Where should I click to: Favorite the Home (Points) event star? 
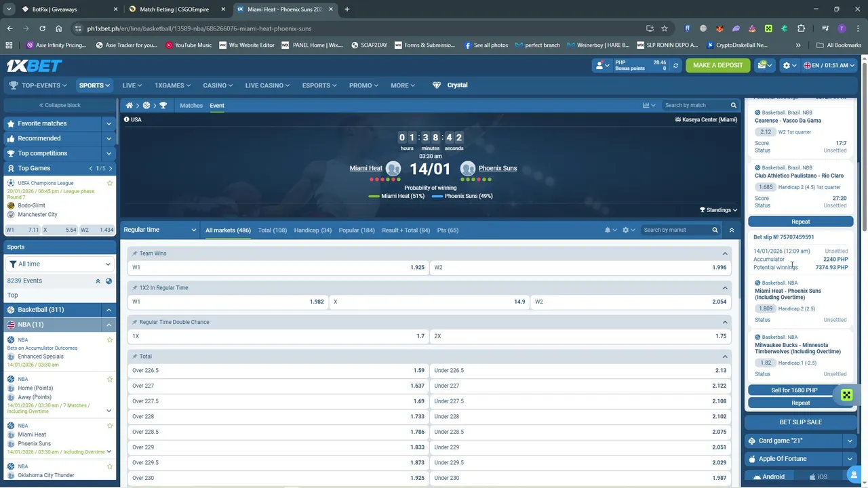pyautogui.click(x=110, y=380)
